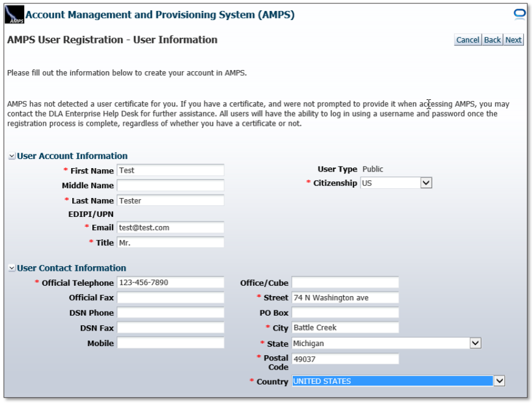This screenshot has height=404, width=532.
Task: Click the Back button
Action: [492, 40]
